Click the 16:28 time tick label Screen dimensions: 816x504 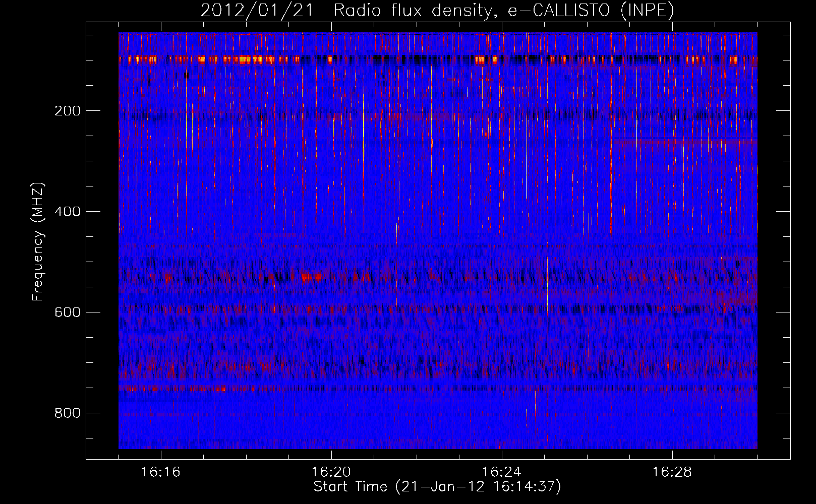(672, 472)
